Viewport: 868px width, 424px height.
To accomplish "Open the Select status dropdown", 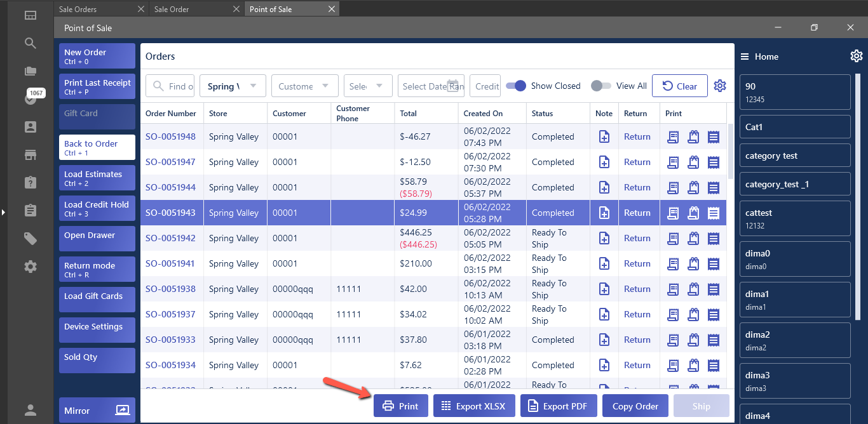I will (367, 86).
